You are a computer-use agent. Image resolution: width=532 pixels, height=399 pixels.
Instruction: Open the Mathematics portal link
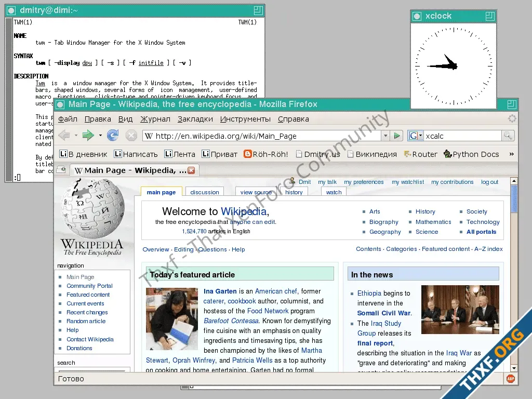point(433,222)
